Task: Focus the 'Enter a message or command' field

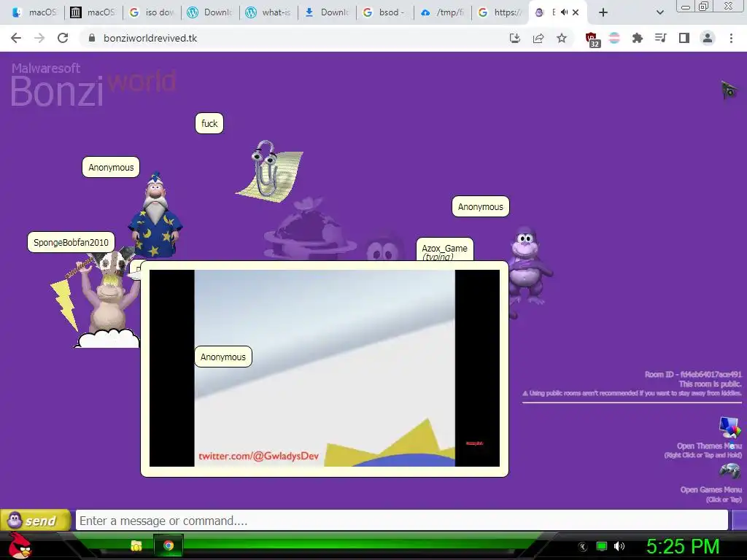Action: 402,521
